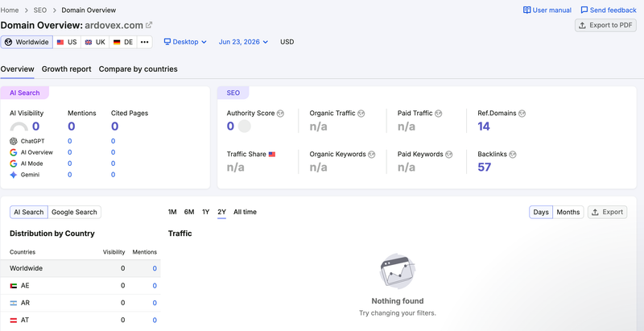644x331 pixels.
Task: Click the Mentions column header in table
Action: (145, 252)
